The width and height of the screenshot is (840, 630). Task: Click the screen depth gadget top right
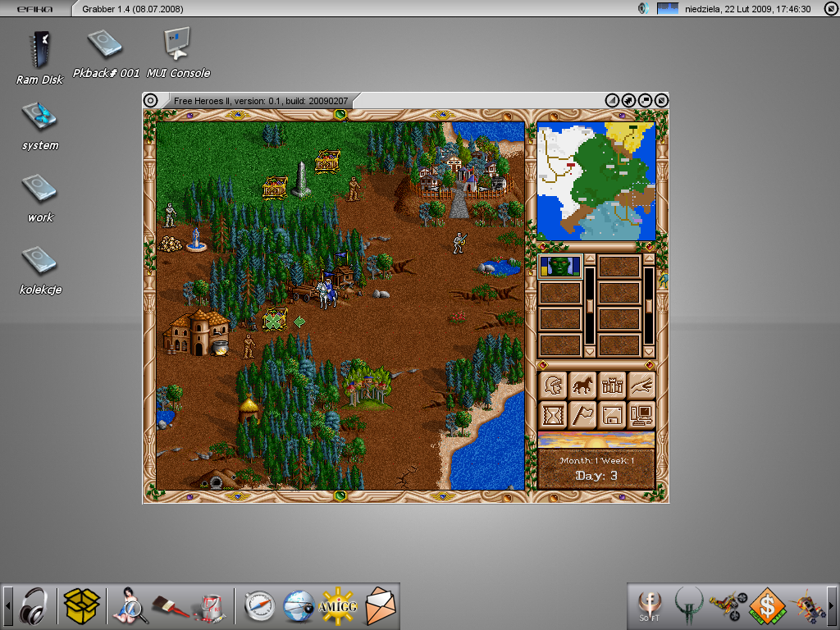[x=830, y=8]
